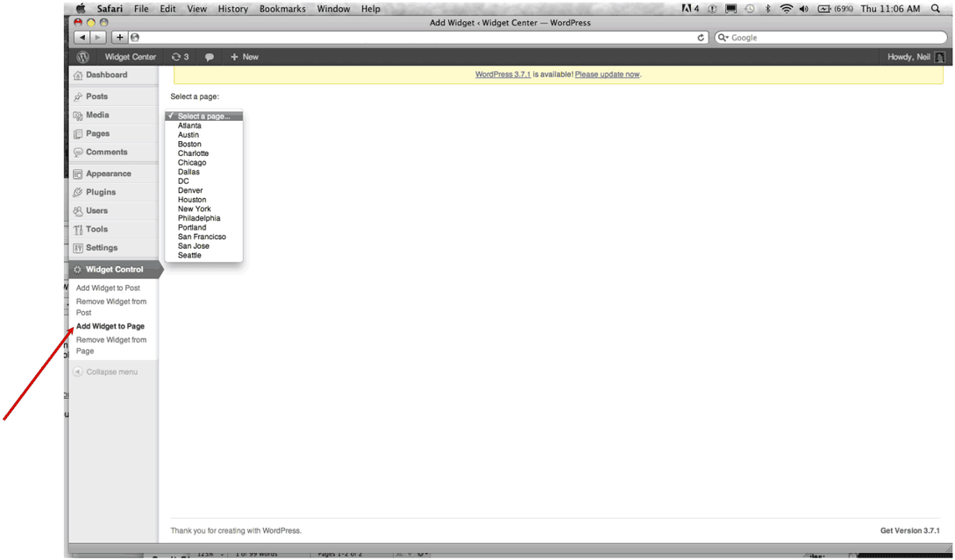Open Remove Widget from Post submenu

[x=110, y=307]
